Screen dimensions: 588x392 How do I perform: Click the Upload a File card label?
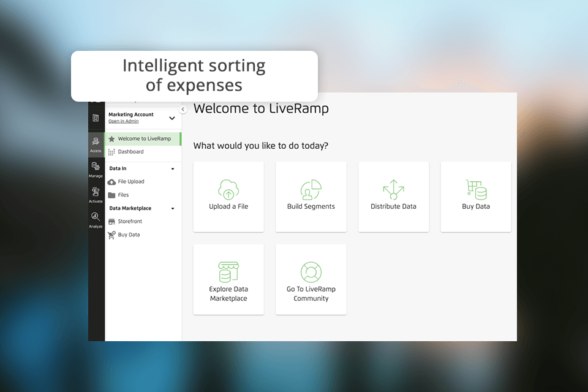(x=228, y=206)
